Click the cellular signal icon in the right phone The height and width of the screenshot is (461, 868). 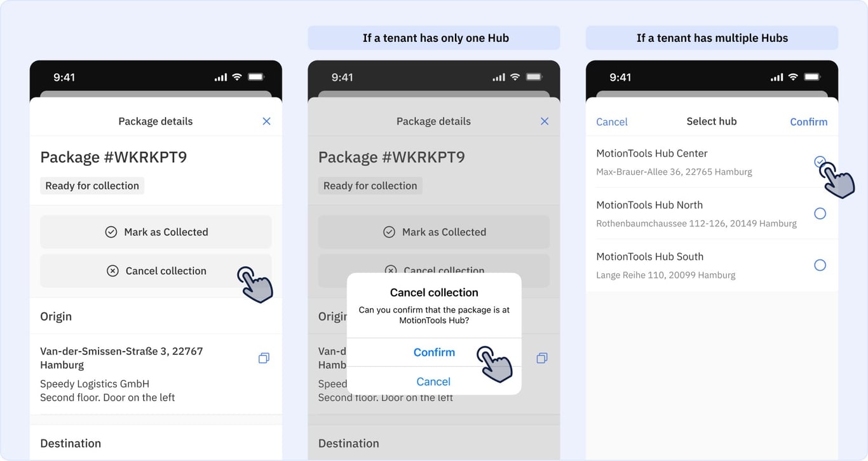pyautogui.click(x=776, y=78)
